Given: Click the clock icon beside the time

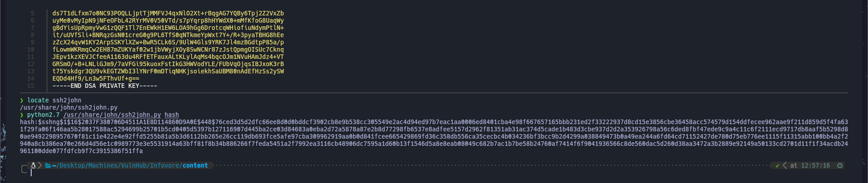Looking at the screenshot, I should [840, 166].
